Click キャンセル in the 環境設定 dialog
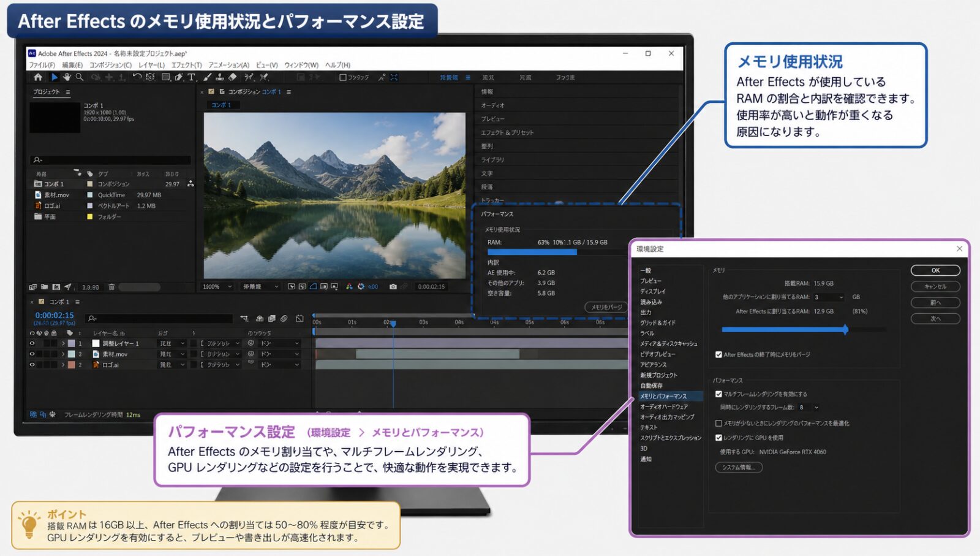 coord(935,286)
